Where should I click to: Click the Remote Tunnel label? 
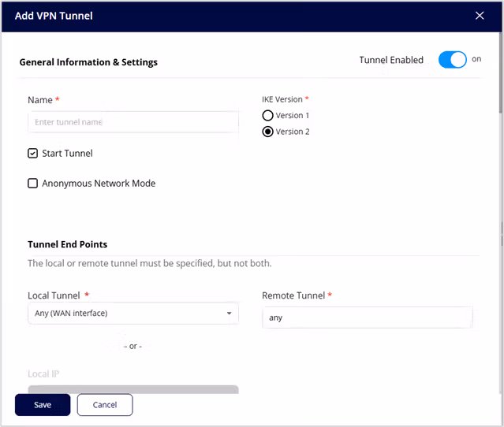click(293, 295)
